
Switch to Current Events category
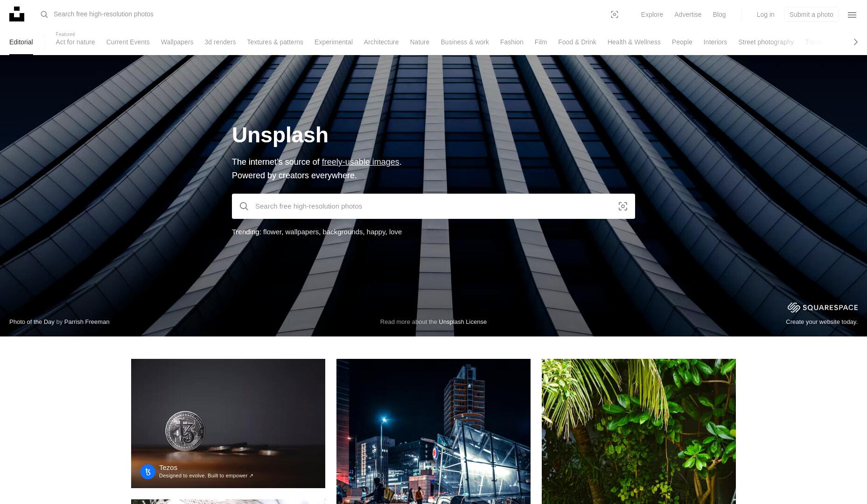pos(128,42)
